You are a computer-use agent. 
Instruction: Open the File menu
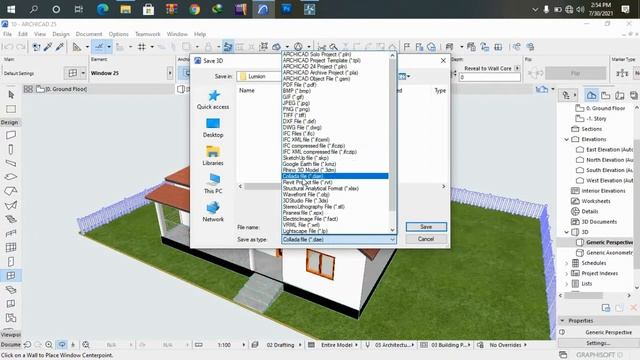coord(7,34)
